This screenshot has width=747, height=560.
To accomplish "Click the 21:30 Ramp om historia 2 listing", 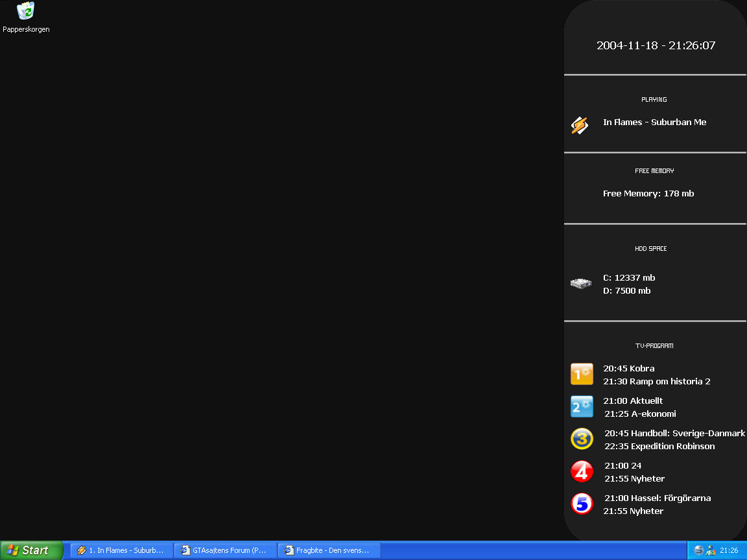I will click(656, 381).
